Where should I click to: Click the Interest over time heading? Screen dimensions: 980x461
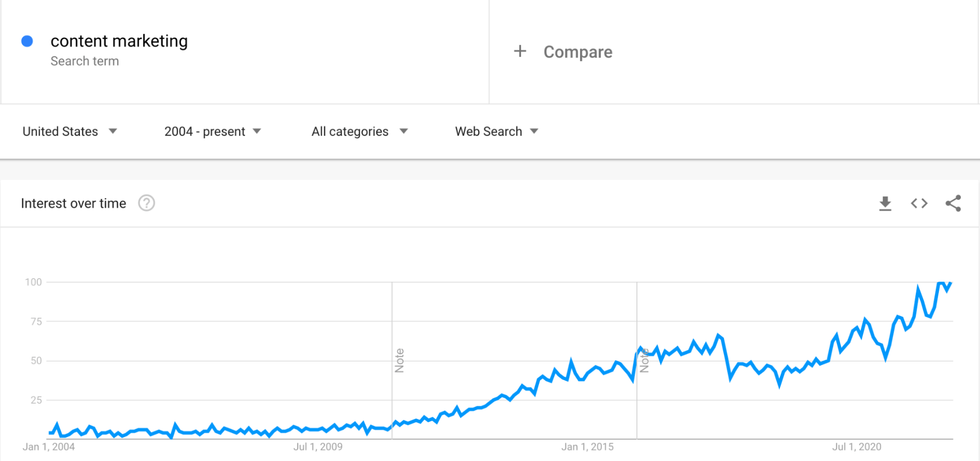coord(73,203)
